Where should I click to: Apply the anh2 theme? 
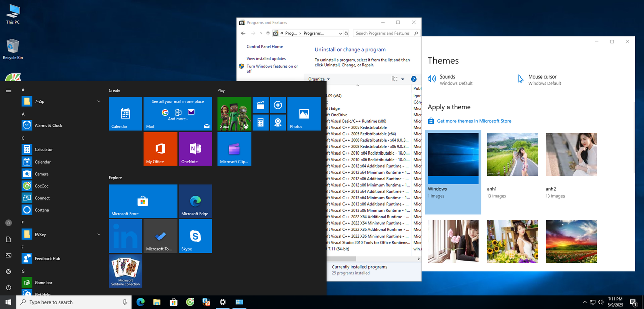(x=572, y=154)
